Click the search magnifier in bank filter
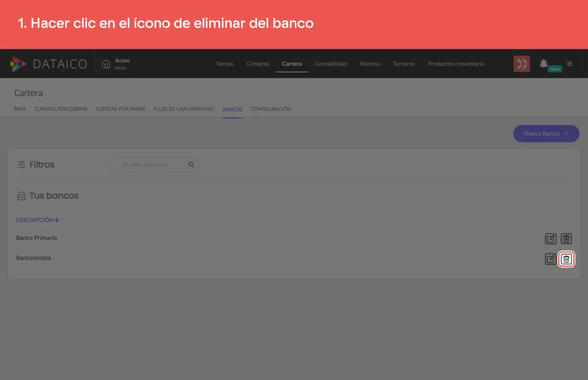 pyautogui.click(x=191, y=164)
